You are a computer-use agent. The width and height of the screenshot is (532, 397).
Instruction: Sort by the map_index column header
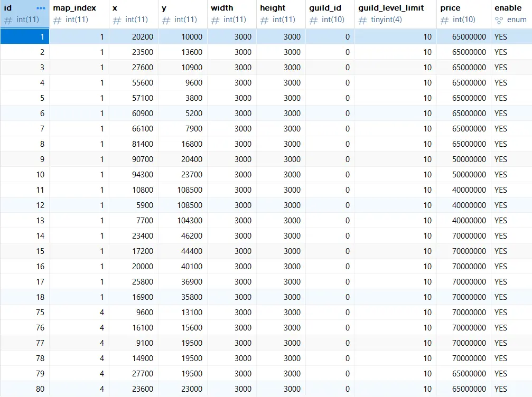[x=74, y=8]
